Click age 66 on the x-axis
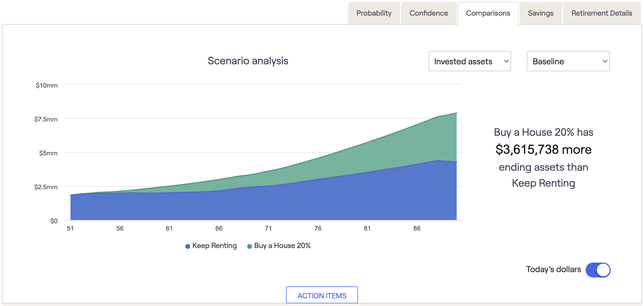This screenshot has width=644, height=306. (219, 228)
